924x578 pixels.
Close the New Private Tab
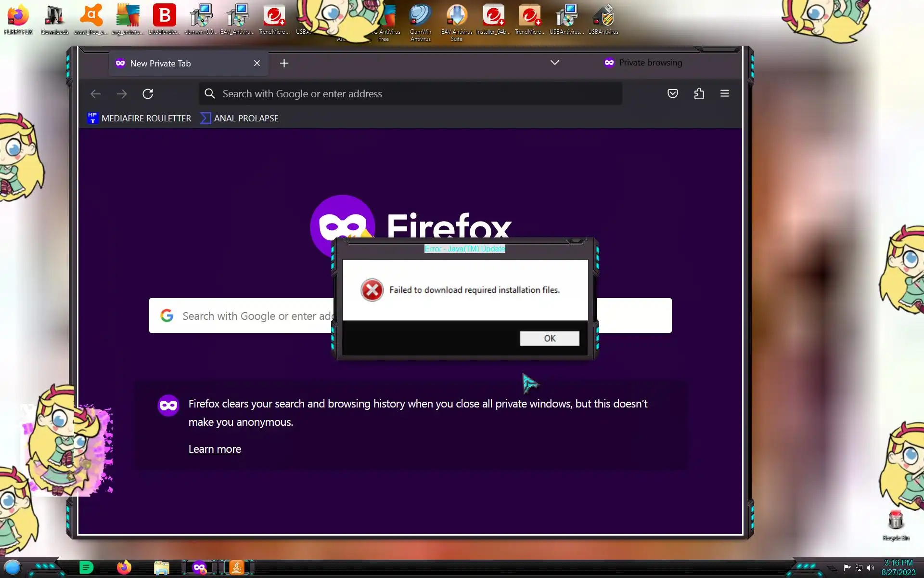257,63
